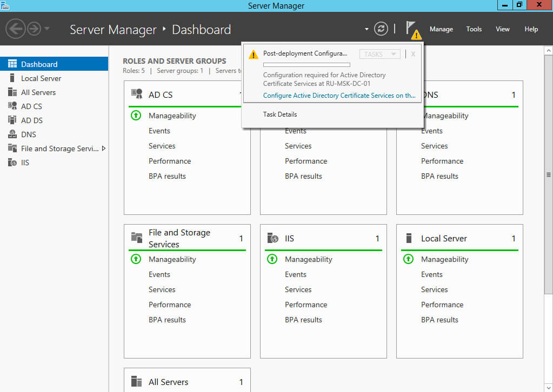Click Configure Active Directory Certificate Services link
Screen dimensions: 553x392
[339, 96]
